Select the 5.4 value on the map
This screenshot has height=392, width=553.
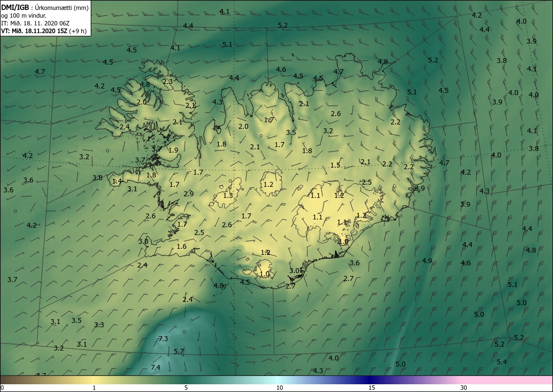coord(502,362)
